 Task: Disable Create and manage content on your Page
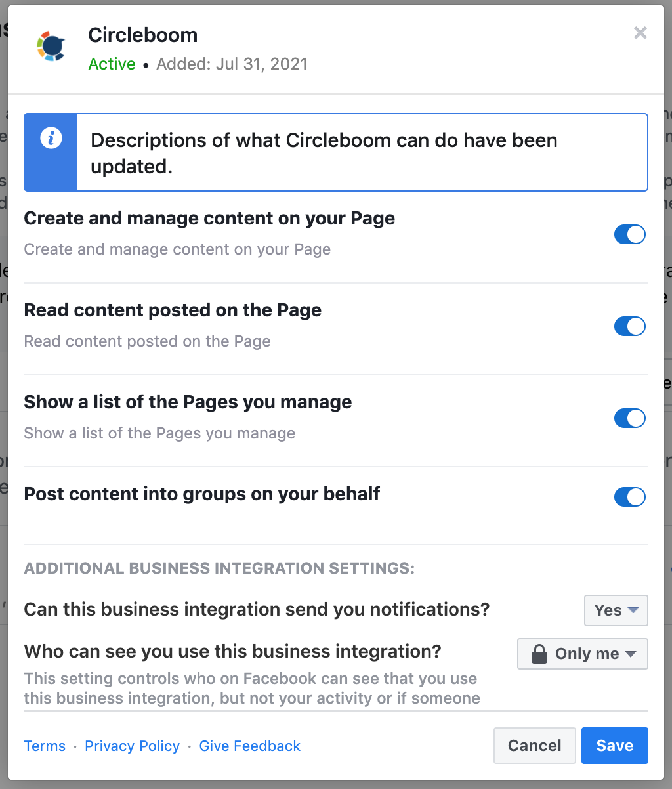click(x=630, y=234)
